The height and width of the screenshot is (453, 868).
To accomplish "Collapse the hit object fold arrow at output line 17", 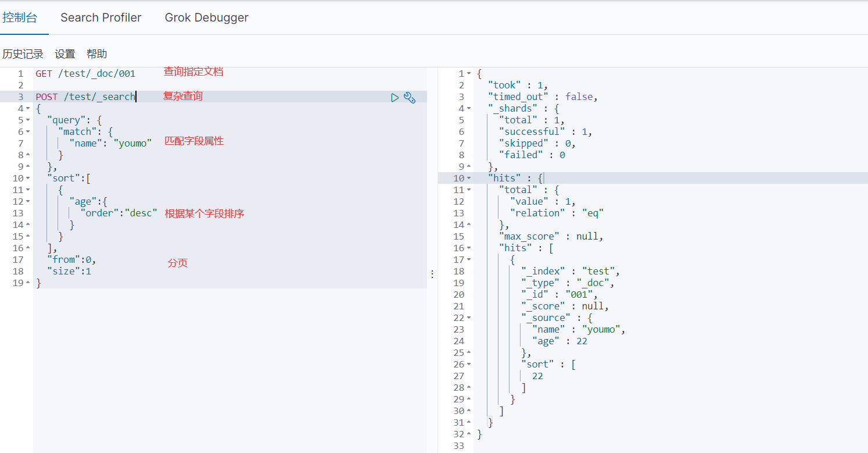I will click(469, 260).
